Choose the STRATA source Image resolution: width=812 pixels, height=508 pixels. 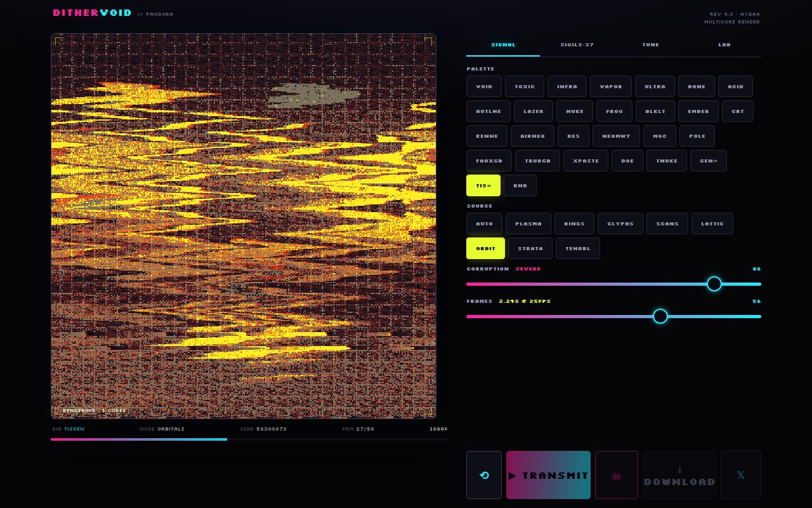(530, 248)
